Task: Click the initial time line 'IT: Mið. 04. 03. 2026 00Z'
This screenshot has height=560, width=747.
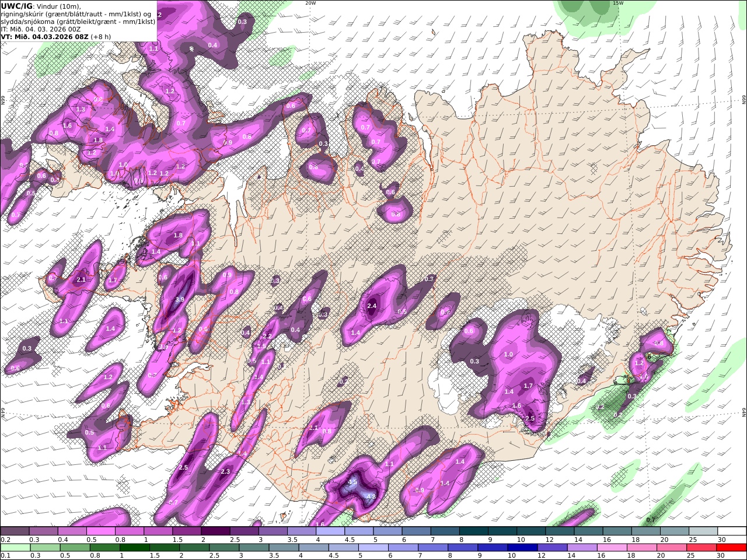Action: click(x=40, y=29)
